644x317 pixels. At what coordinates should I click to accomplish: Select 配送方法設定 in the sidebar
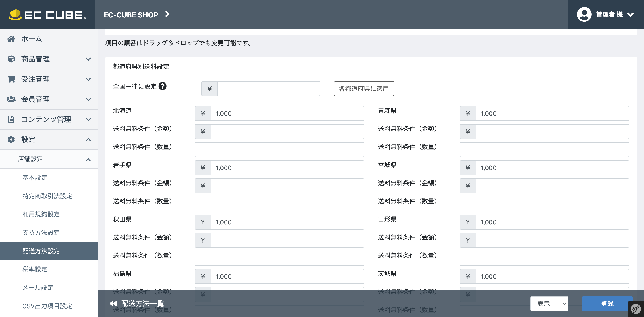click(49, 251)
